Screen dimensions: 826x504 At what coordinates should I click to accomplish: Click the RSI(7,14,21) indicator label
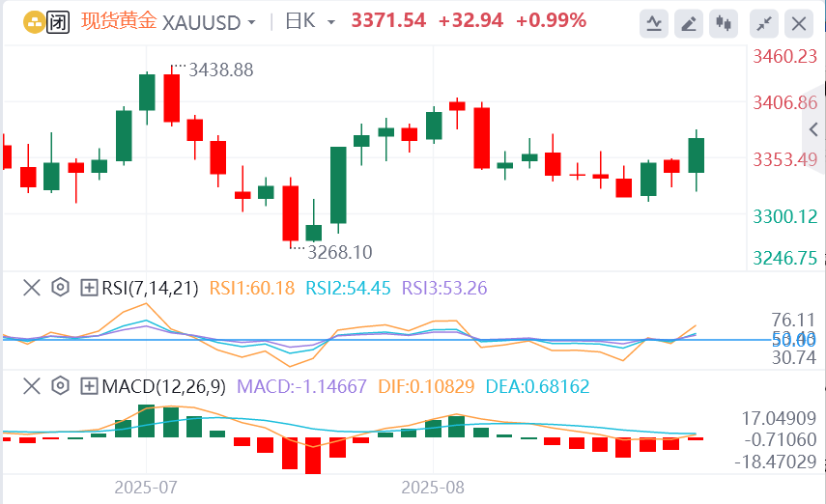[x=149, y=287]
